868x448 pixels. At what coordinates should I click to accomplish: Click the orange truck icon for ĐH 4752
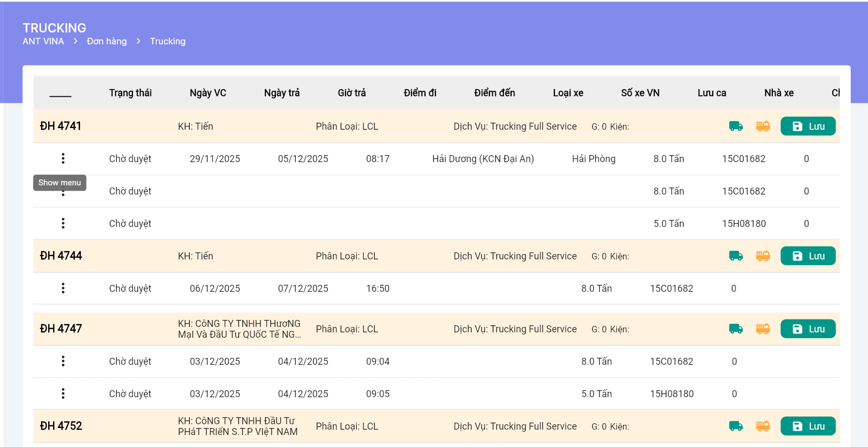(763, 426)
